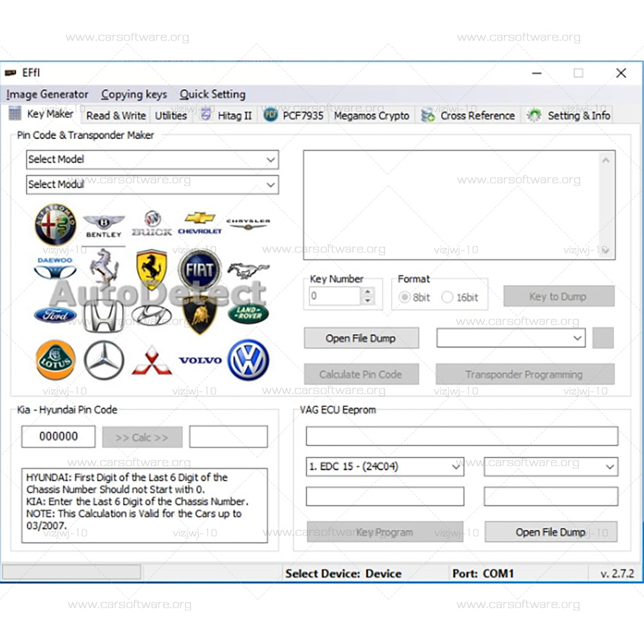Select the 8bit format radio button
The image size is (644, 644).
(x=404, y=297)
